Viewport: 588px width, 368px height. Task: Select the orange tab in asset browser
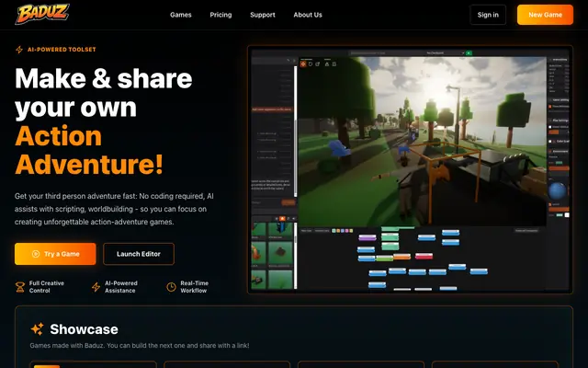click(282, 219)
